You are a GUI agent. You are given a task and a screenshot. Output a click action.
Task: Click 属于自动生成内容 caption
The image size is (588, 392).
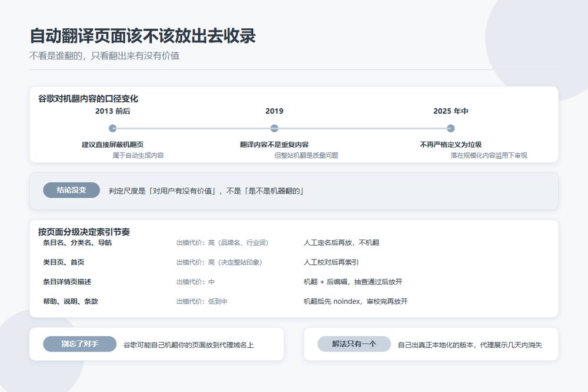pyautogui.click(x=138, y=155)
